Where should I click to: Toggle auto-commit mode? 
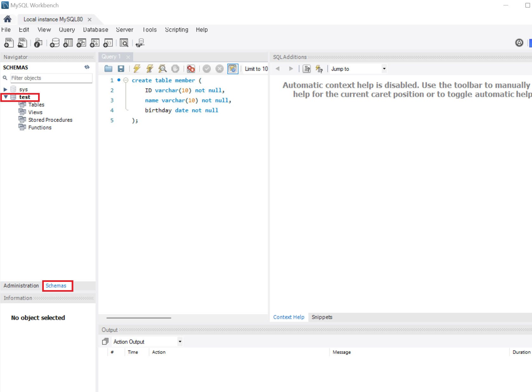(233, 69)
